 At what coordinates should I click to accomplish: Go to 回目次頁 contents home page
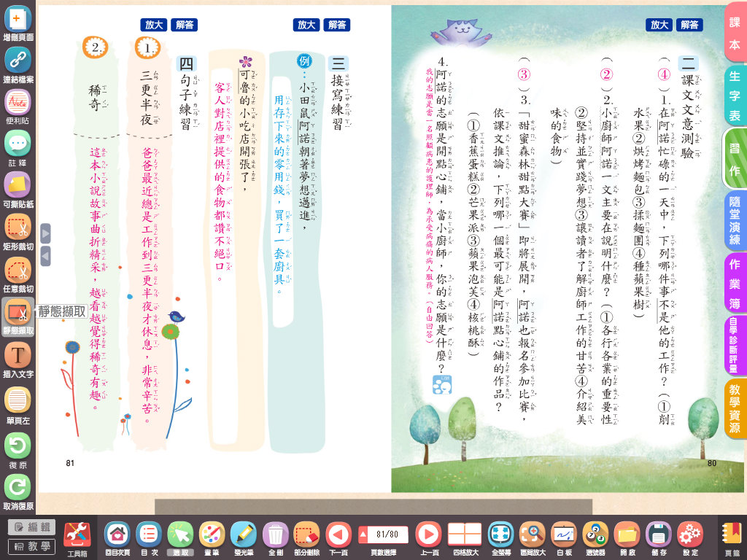click(x=117, y=538)
